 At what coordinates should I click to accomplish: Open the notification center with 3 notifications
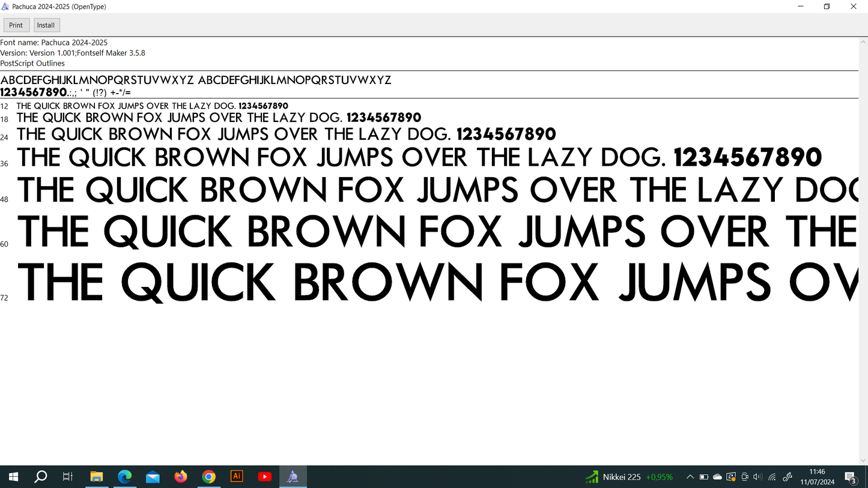coord(851,477)
